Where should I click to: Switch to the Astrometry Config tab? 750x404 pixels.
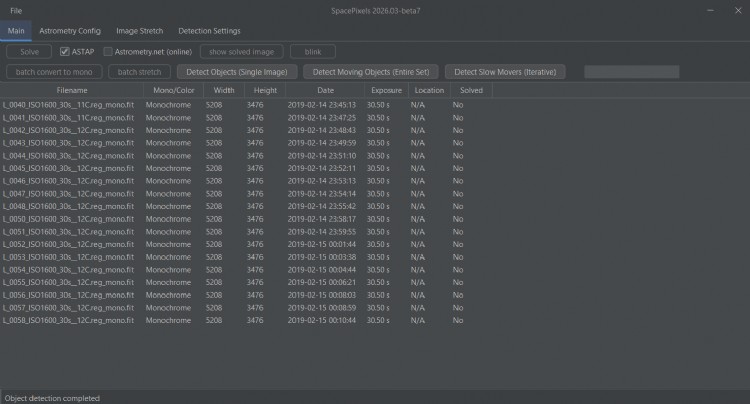[70, 31]
